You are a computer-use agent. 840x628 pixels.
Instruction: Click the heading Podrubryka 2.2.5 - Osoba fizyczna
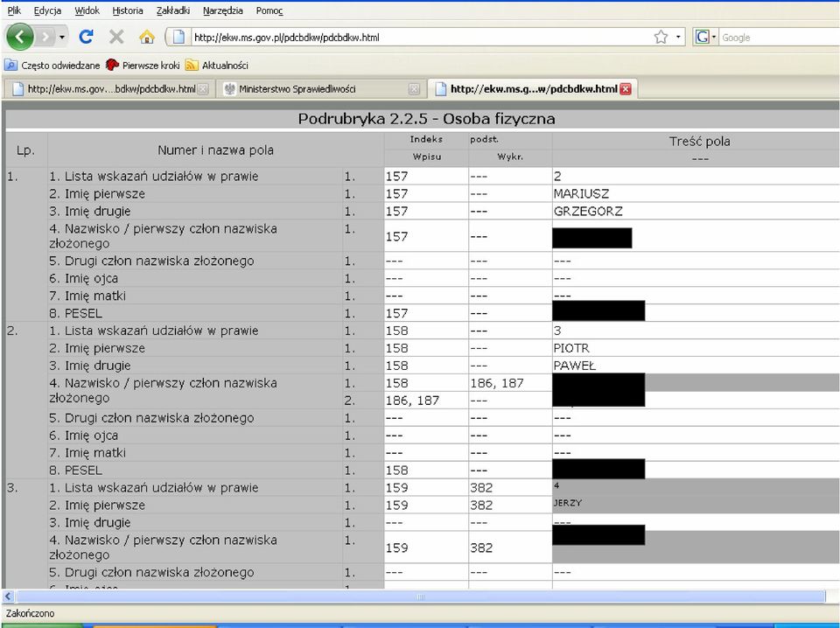pos(426,118)
